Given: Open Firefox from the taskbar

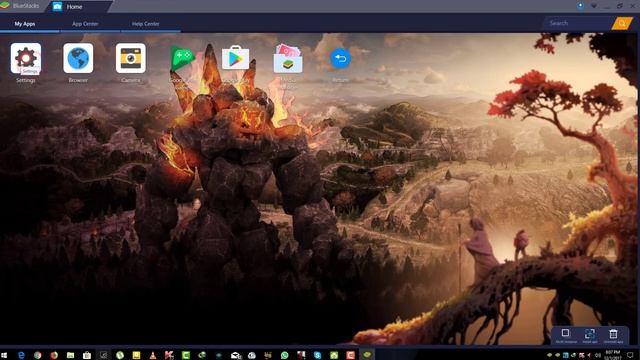Looking at the screenshot, I should pyautogui.click(x=54, y=356).
